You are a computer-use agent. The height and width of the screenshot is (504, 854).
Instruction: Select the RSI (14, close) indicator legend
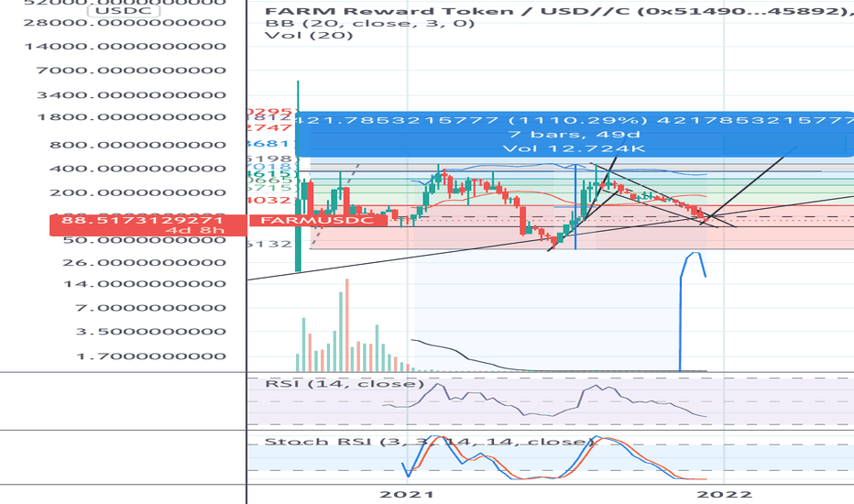[x=345, y=384]
